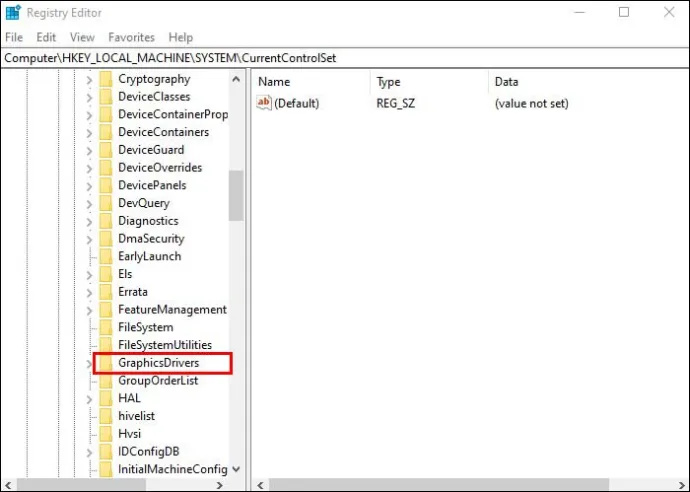Expand the Cryptography key
690x492 pixels.
tap(89, 80)
